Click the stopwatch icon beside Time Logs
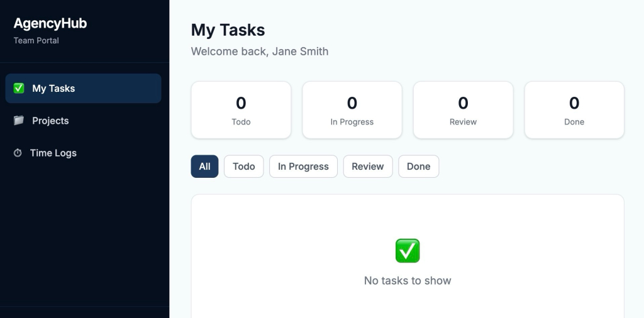The width and height of the screenshot is (644, 318). pyautogui.click(x=18, y=153)
